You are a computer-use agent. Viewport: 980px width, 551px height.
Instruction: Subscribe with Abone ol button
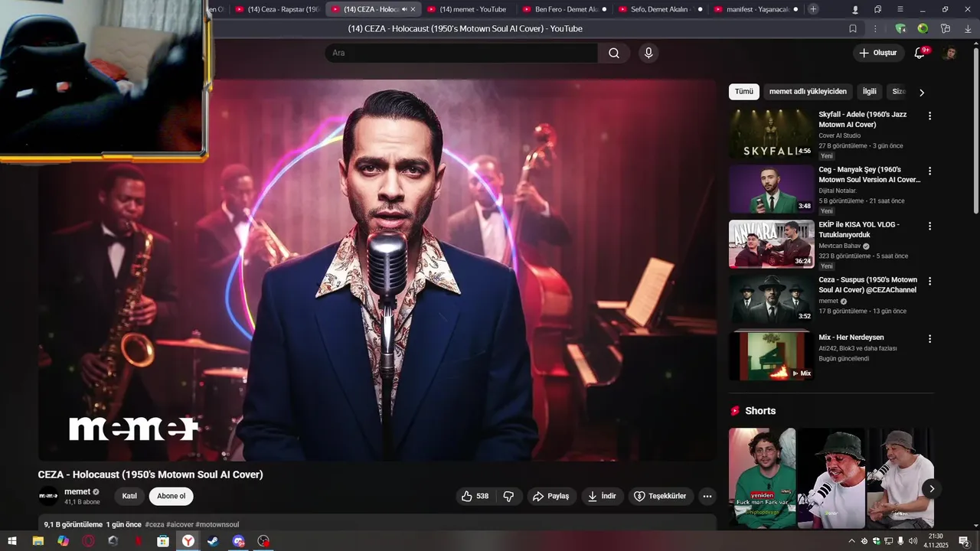pyautogui.click(x=171, y=496)
